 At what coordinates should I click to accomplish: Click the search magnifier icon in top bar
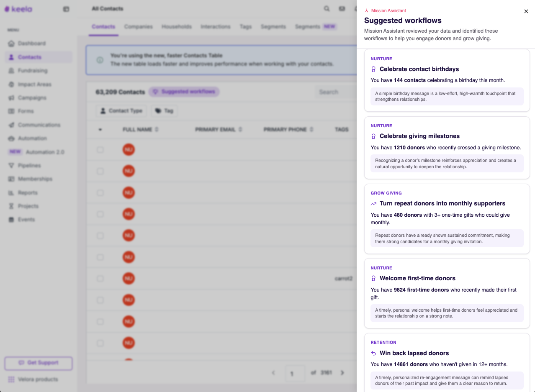pos(327,9)
